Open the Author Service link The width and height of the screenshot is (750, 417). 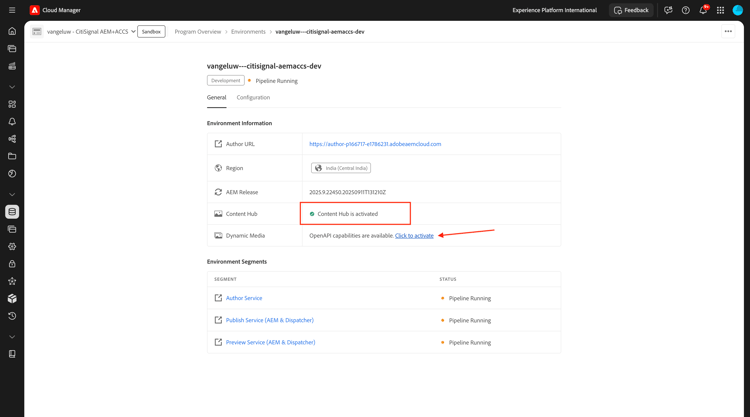pyautogui.click(x=244, y=298)
